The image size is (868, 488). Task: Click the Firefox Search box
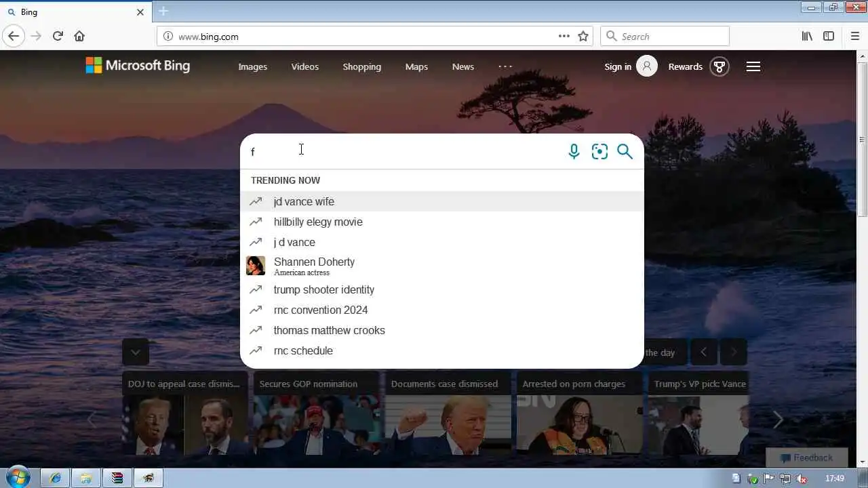(x=665, y=36)
